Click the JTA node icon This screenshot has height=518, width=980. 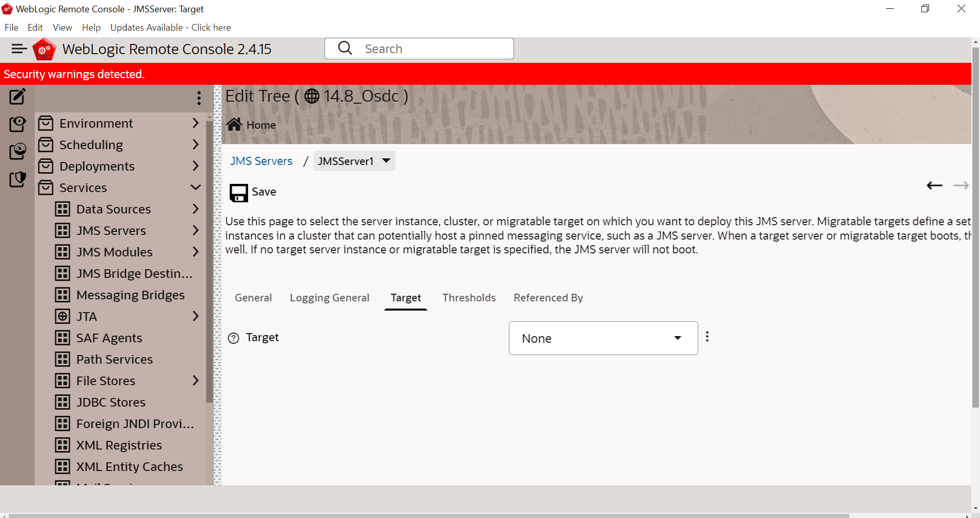click(63, 316)
